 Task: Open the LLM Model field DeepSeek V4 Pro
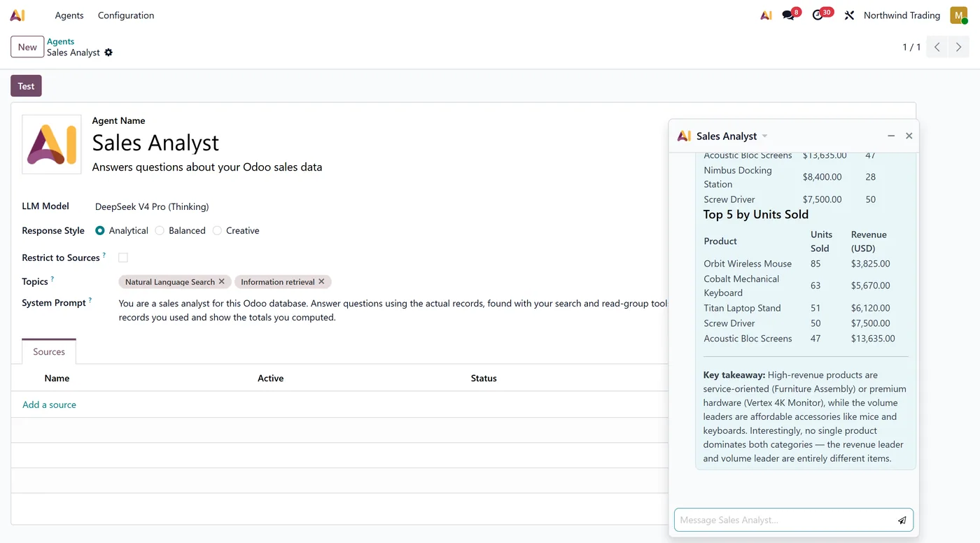(x=152, y=206)
